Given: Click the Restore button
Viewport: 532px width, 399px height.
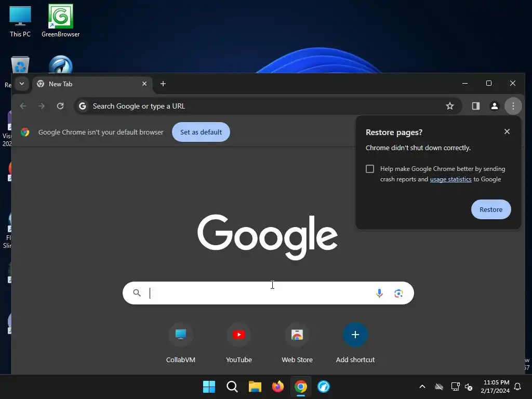Looking at the screenshot, I should click(491, 209).
